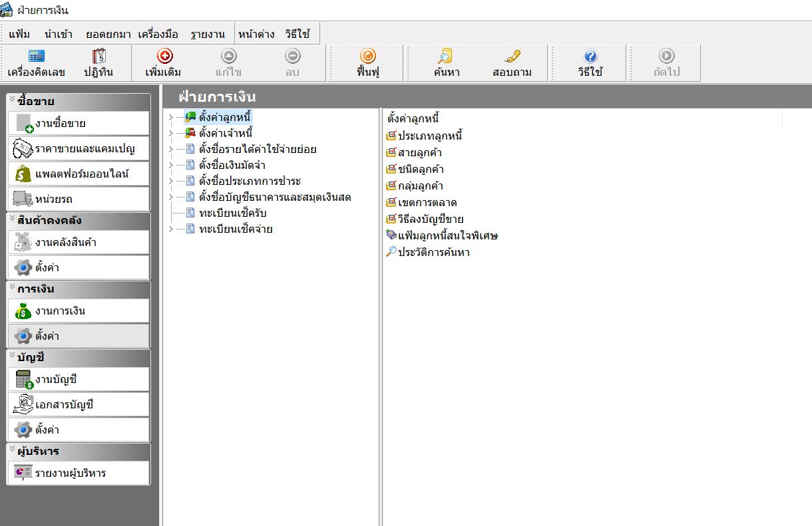Image resolution: width=812 pixels, height=526 pixels.
Task: Open เขตการตลาด in the right list
Action: [427, 202]
